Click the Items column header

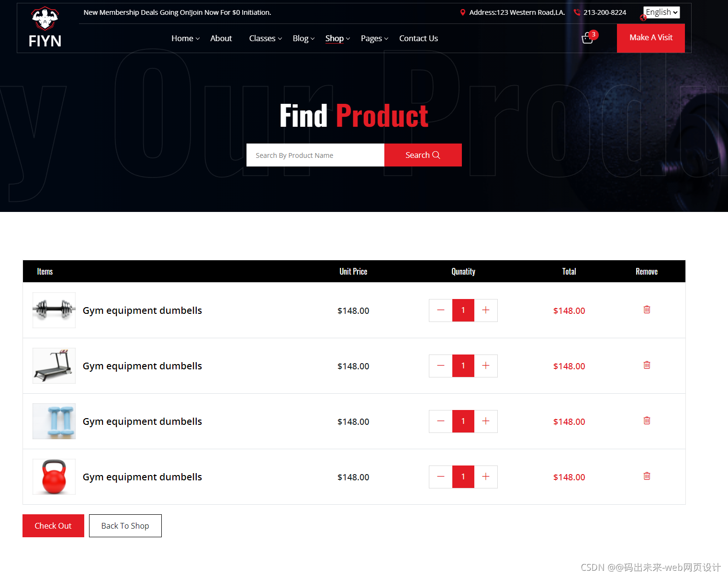click(45, 271)
